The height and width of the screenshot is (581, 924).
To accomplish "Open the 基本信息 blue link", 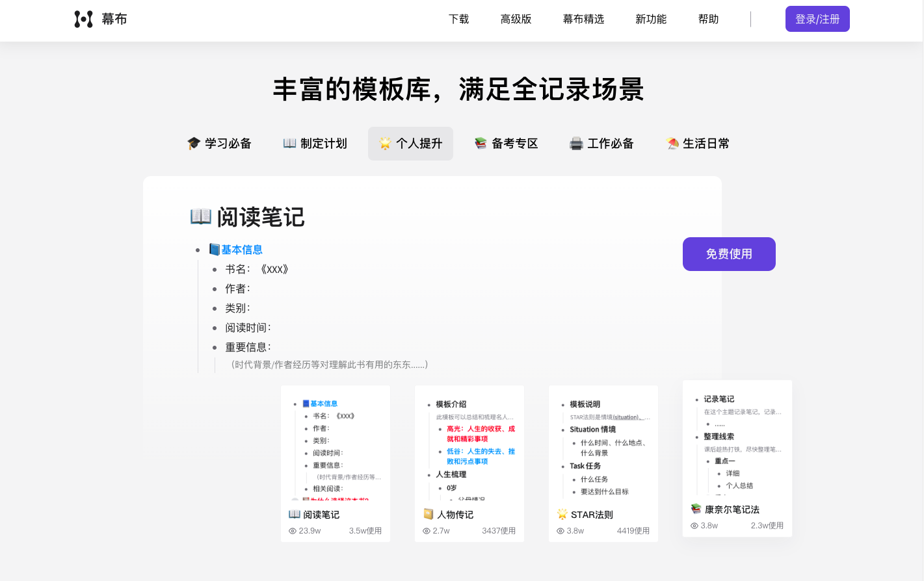I will 242,249.
